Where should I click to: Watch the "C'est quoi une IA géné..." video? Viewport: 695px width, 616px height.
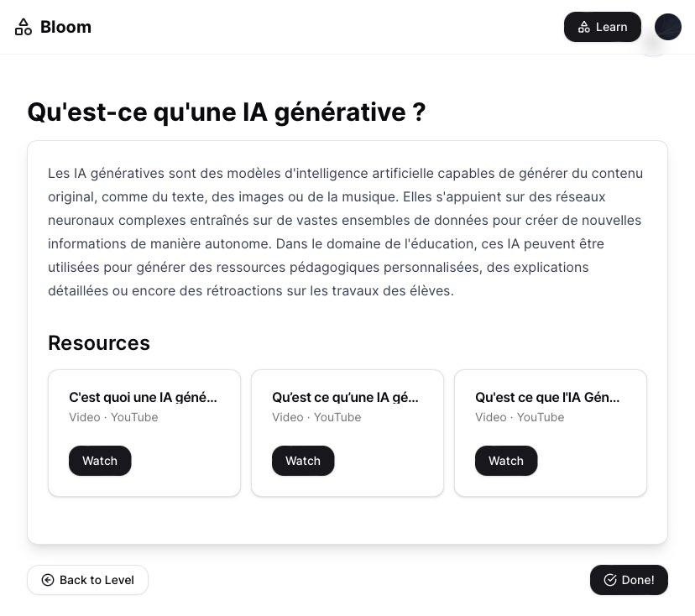[100, 461]
